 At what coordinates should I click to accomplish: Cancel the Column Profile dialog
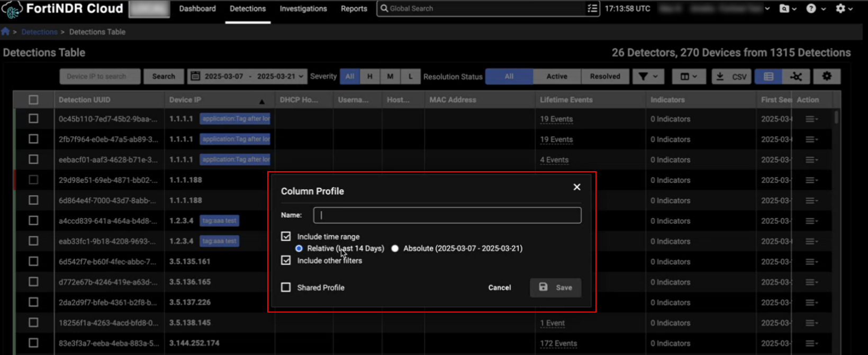[500, 288]
